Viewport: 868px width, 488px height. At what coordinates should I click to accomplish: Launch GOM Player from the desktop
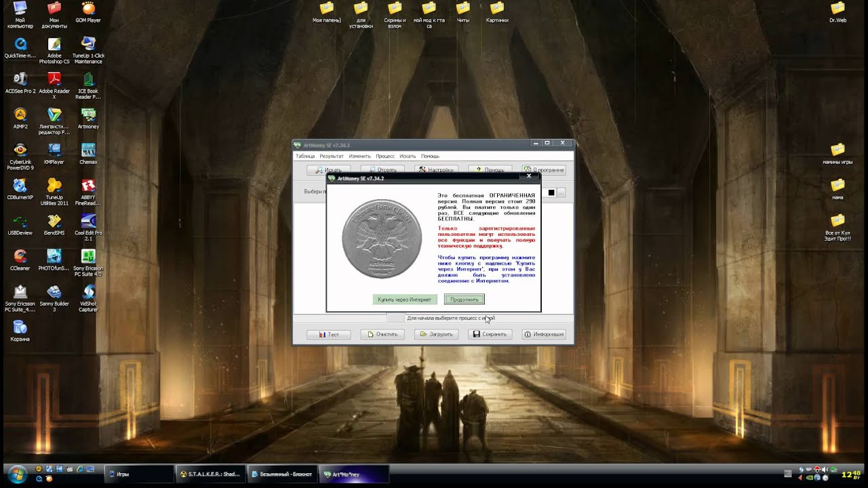pos(88,12)
